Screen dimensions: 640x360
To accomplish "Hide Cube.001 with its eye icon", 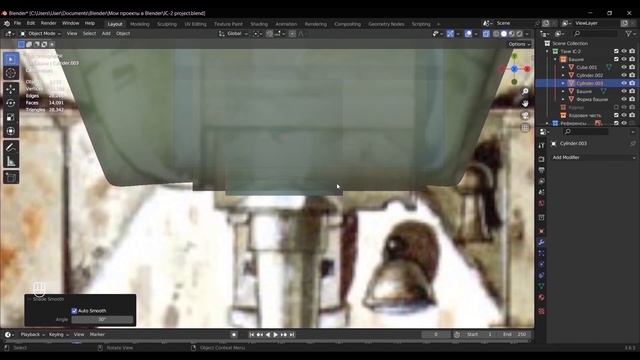I will (624, 67).
